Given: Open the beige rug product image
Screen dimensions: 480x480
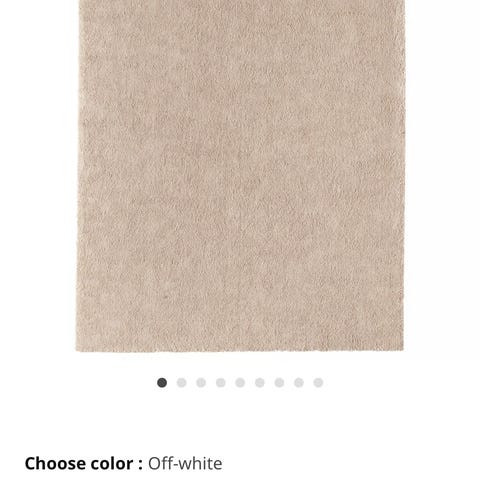Looking at the screenshot, I should (240, 176).
